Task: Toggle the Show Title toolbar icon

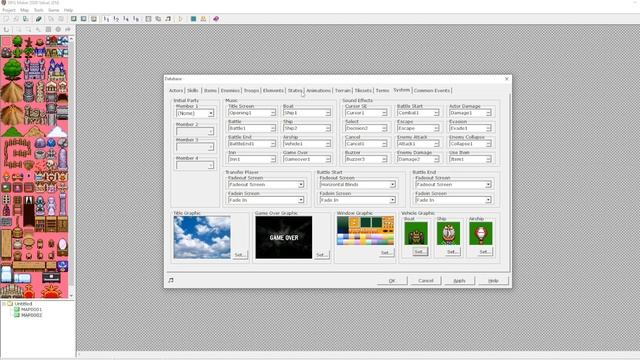Action: pyautogui.click(x=203, y=19)
